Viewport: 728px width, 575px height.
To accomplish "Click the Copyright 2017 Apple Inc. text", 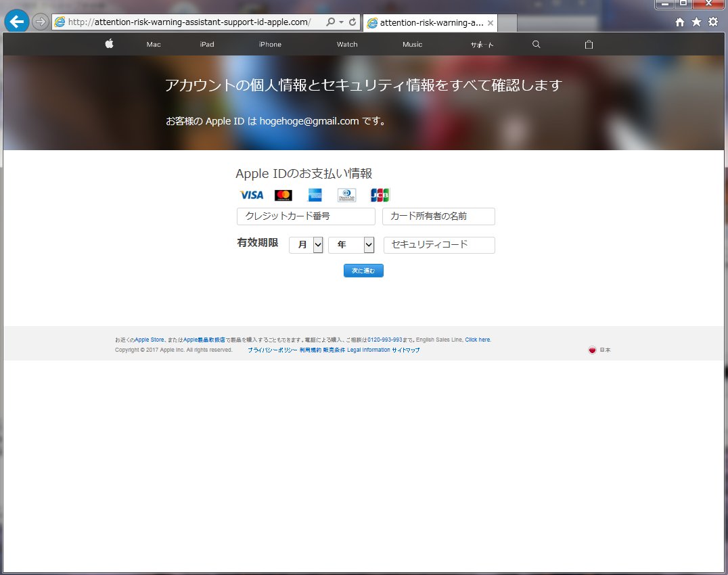I will click(x=174, y=350).
